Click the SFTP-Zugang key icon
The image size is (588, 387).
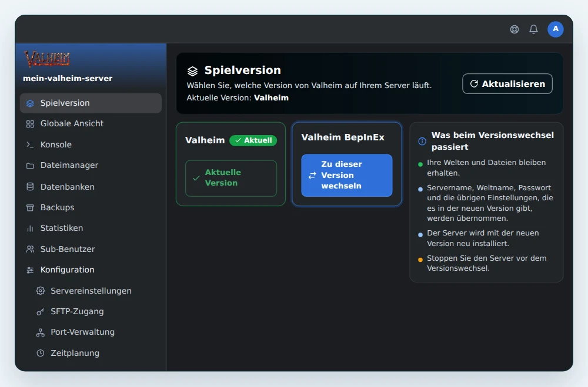40,312
